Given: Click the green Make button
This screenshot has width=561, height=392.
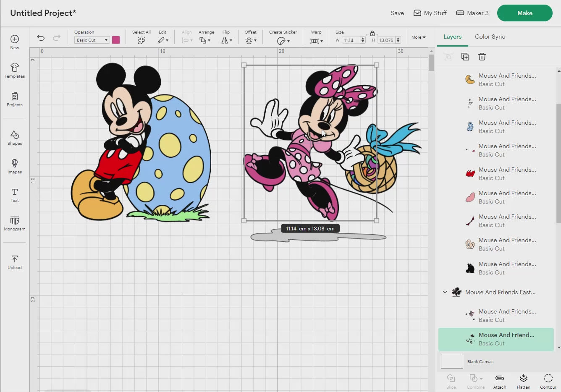Looking at the screenshot, I should click(524, 13).
